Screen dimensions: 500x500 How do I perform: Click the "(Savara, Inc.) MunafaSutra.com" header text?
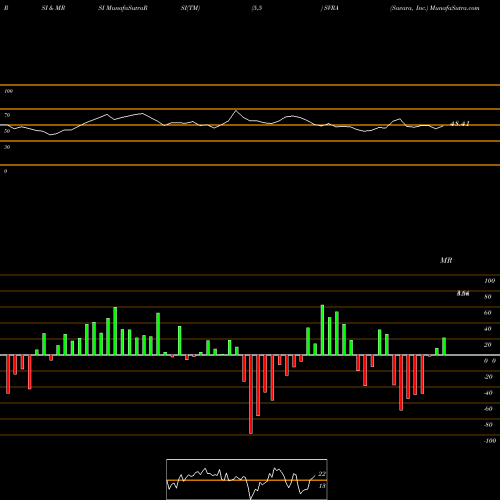pyautogui.click(x=435, y=8)
